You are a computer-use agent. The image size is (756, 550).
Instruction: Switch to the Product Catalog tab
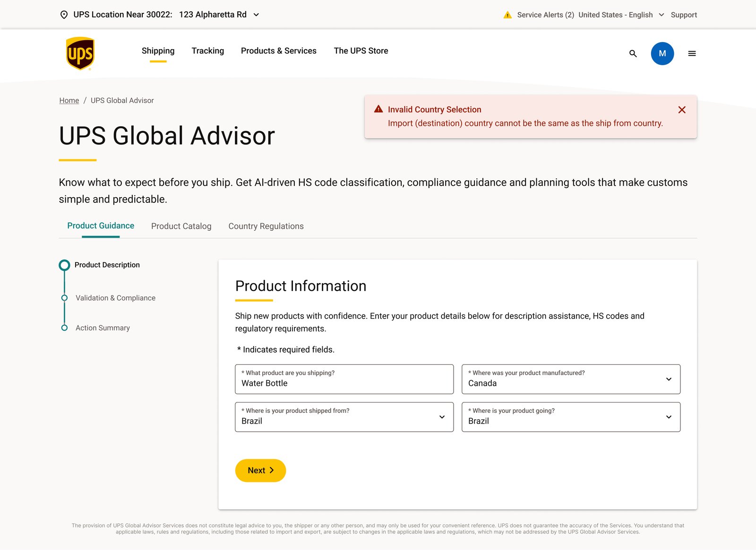[181, 226]
